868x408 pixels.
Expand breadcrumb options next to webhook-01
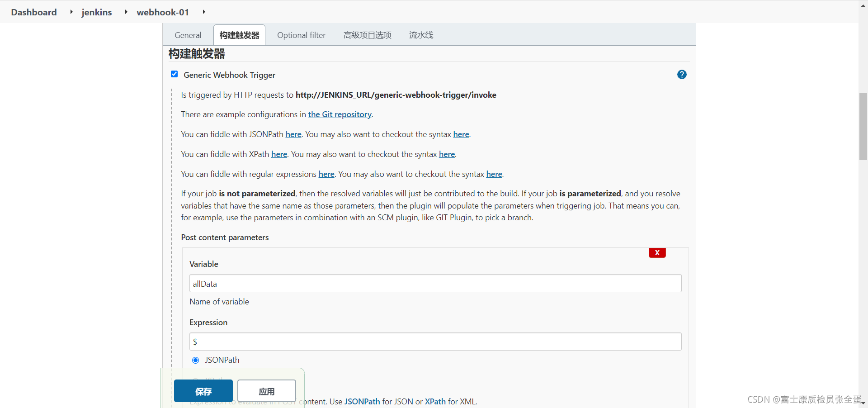pyautogui.click(x=204, y=12)
